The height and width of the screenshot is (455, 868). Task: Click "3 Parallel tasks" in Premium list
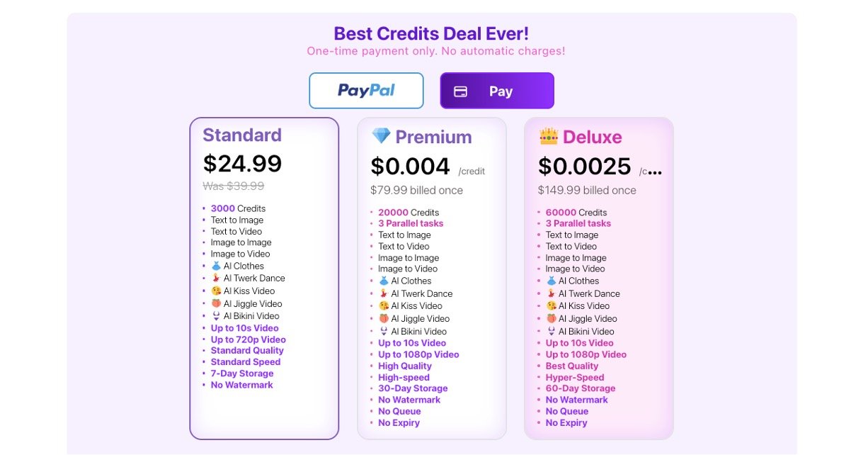[411, 223]
